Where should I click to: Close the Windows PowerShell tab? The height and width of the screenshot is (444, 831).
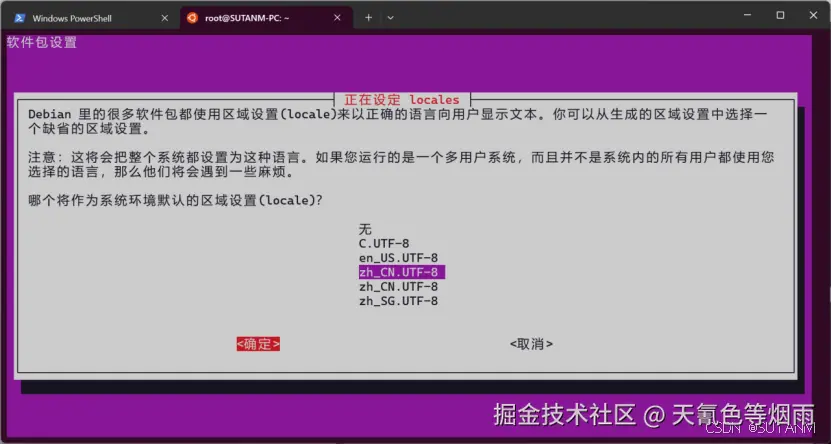coord(164,18)
